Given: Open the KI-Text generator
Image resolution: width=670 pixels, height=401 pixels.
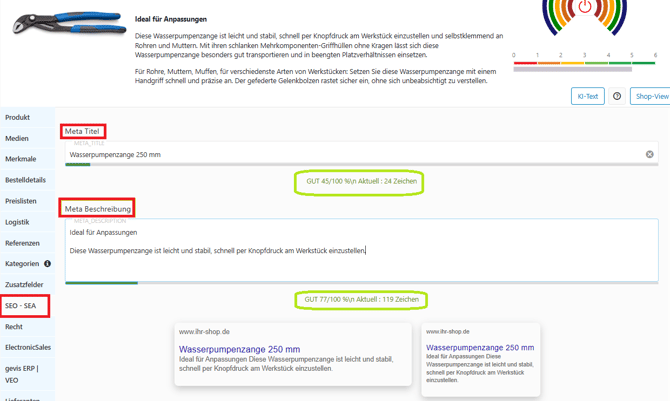Looking at the screenshot, I should 587,96.
